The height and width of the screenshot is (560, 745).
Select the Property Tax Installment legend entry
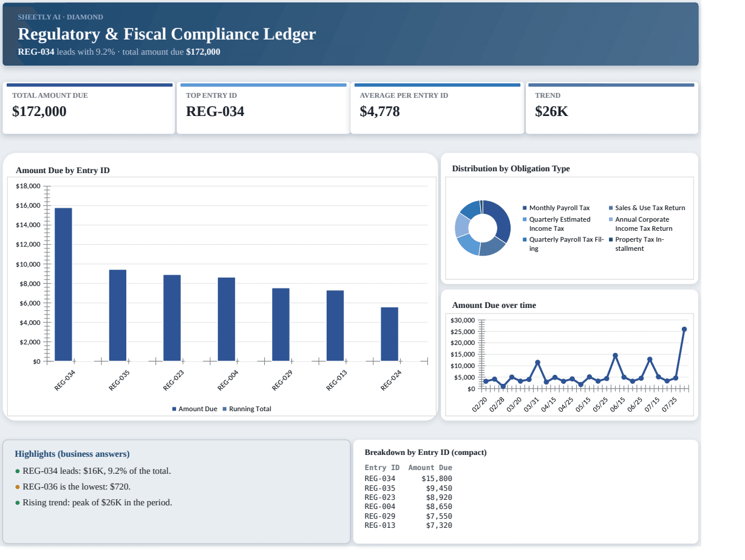click(x=636, y=244)
